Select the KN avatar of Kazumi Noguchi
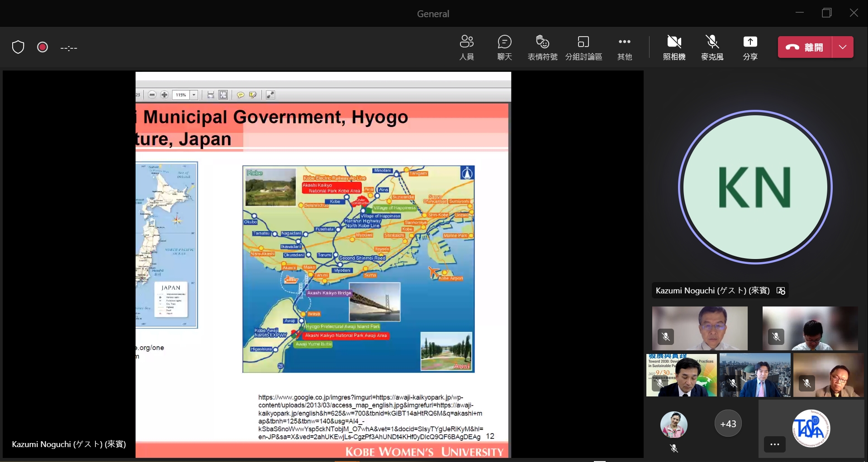 (755, 187)
